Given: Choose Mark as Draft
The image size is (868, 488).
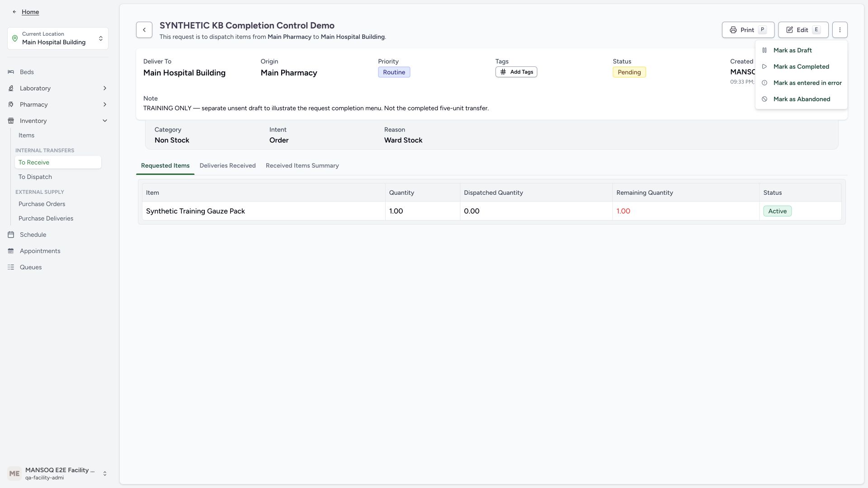Looking at the screenshot, I should tap(801, 51).
